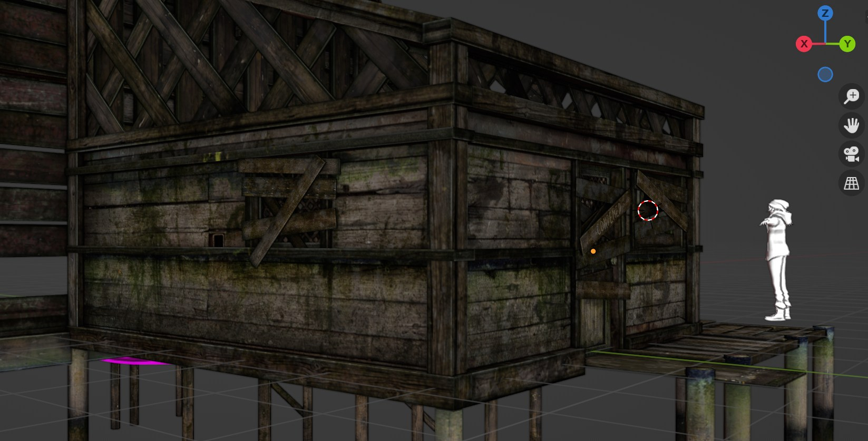Screen dimensions: 868x441
Task: Switch perspective/orthographic with the grid icon
Action: click(x=851, y=183)
